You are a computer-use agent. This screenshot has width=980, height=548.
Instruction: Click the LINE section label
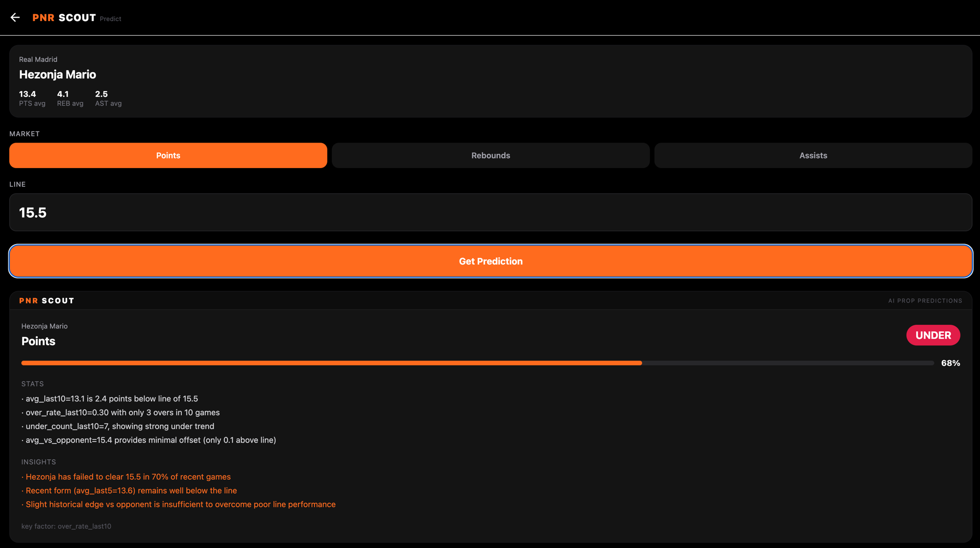click(18, 184)
